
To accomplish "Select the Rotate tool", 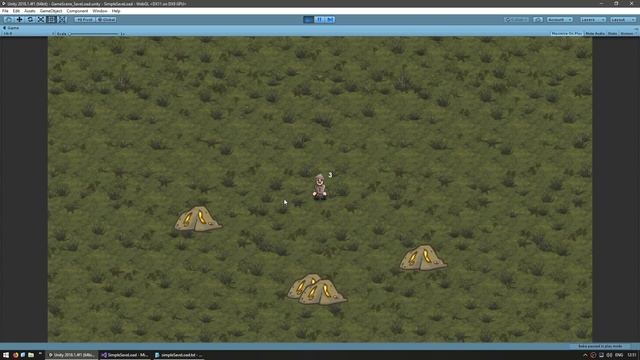I will [x=30, y=20].
